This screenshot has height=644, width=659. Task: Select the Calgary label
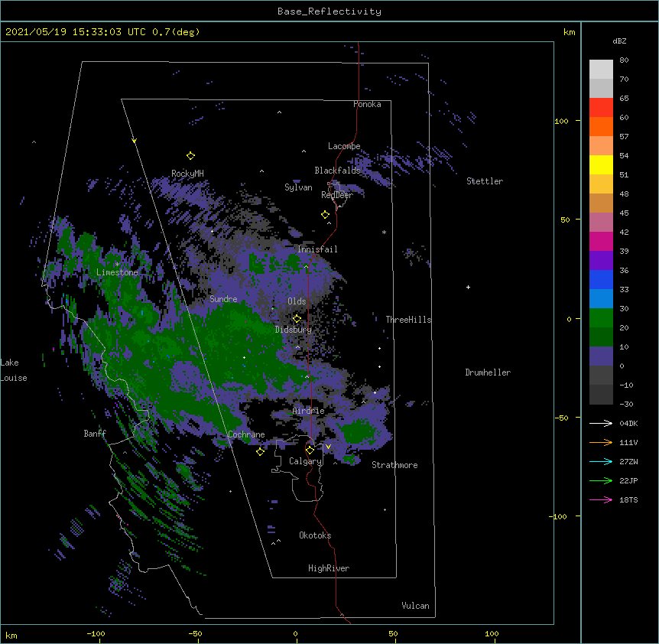(x=305, y=461)
